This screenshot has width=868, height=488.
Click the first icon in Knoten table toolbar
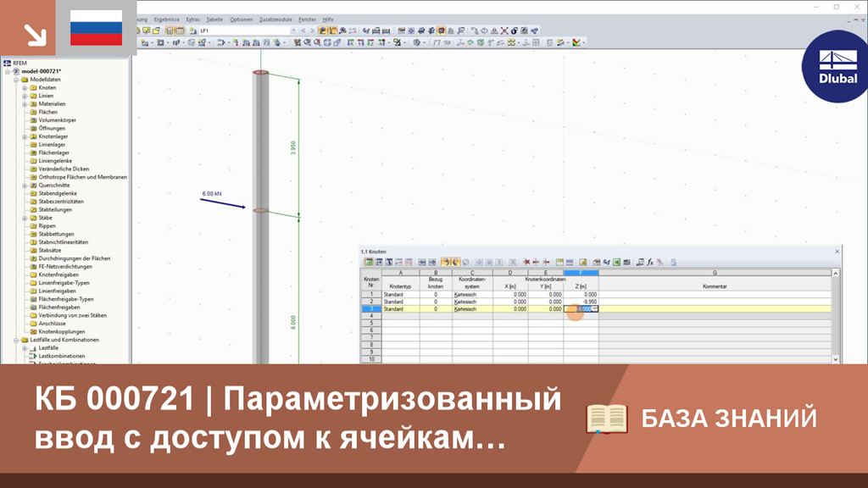[x=368, y=263]
